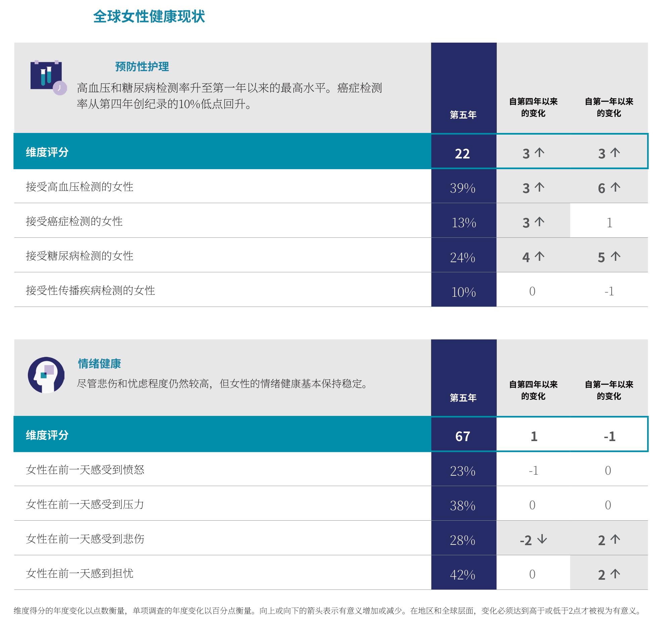Screen dimensions: 672x618
Task: Click the year-one change 2 in the 悲伤 row
Action: (609, 540)
